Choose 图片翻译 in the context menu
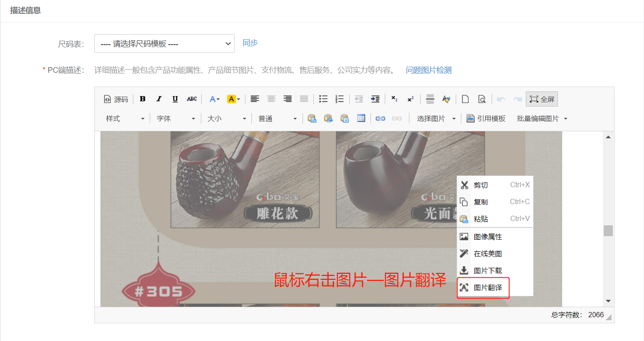644x341 pixels. (x=495, y=287)
